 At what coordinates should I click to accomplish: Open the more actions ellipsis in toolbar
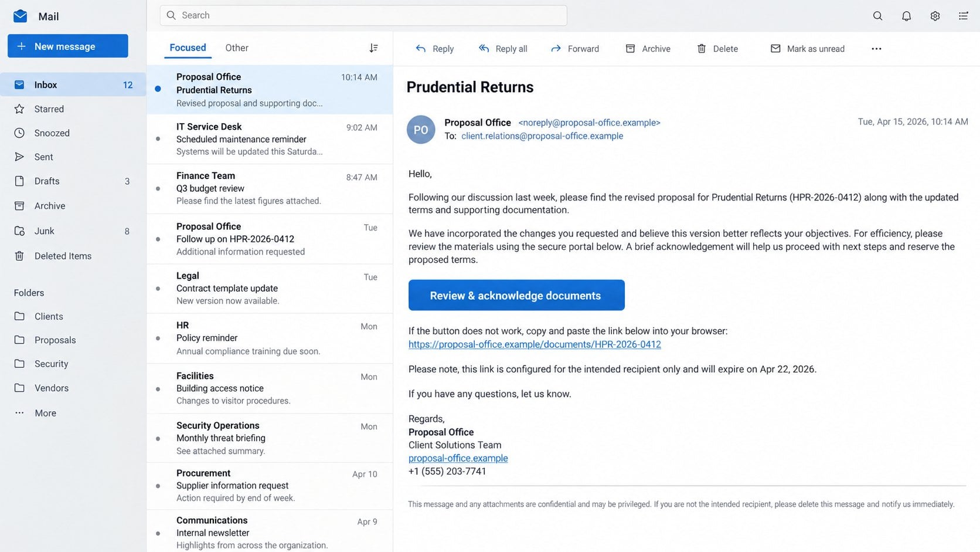(x=876, y=49)
